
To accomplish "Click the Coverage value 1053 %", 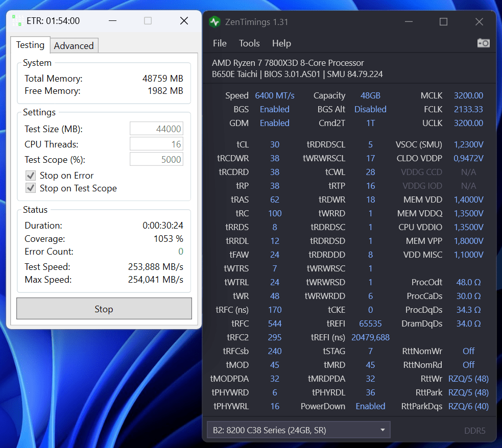I will click(169, 239).
